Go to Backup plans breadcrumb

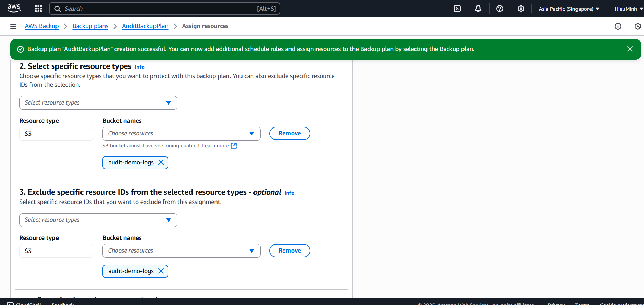coord(90,26)
